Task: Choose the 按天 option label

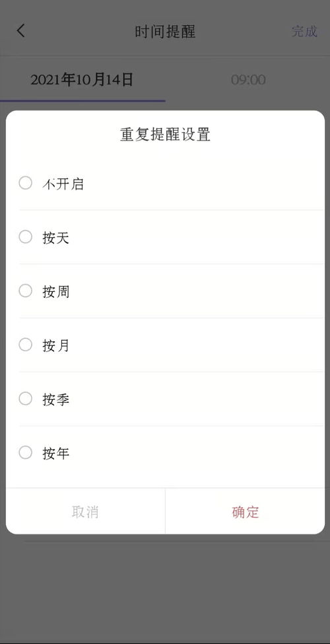Action: [x=56, y=237]
